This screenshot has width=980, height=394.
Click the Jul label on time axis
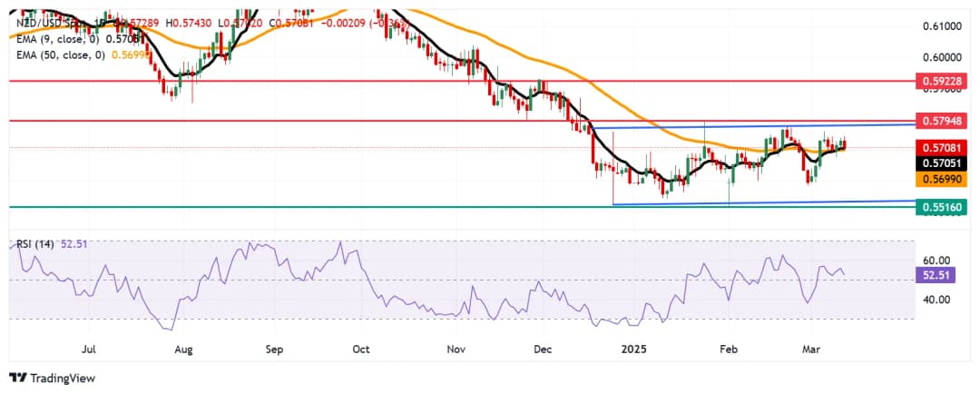point(90,348)
